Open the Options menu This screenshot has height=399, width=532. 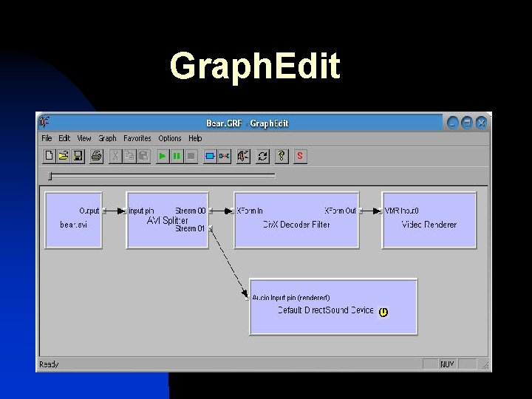(x=170, y=138)
